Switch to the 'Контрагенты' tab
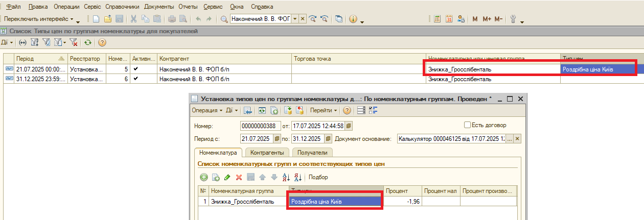This screenshot has width=644, height=220. [x=267, y=152]
